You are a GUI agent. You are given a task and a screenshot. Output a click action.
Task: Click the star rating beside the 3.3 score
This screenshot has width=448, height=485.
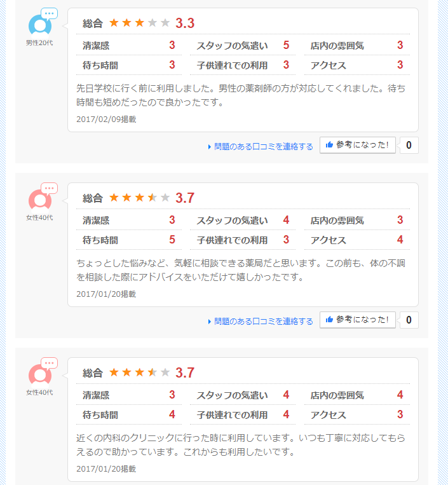click(x=139, y=23)
